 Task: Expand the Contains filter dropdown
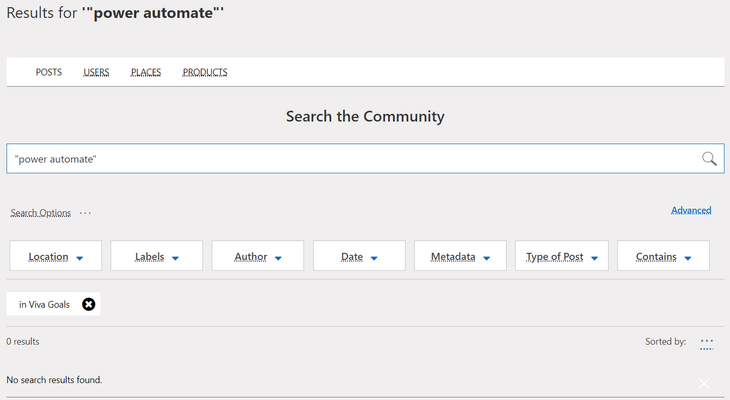coord(663,256)
